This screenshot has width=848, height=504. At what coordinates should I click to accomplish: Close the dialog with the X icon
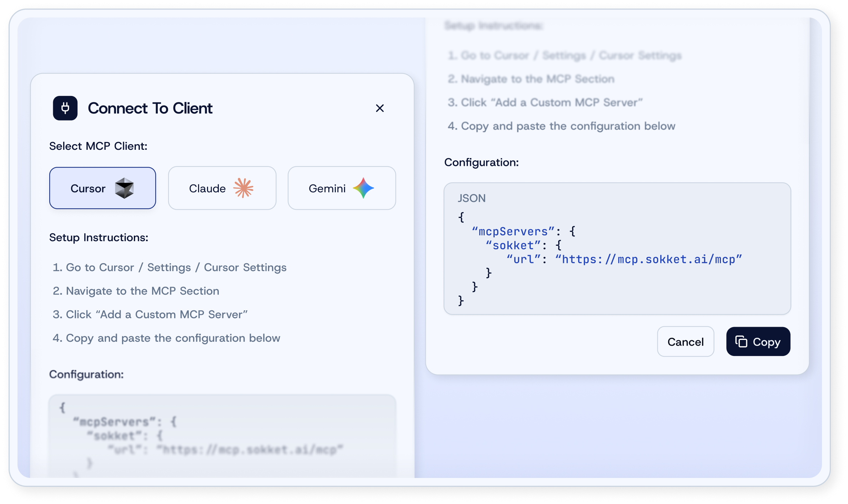(x=379, y=108)
